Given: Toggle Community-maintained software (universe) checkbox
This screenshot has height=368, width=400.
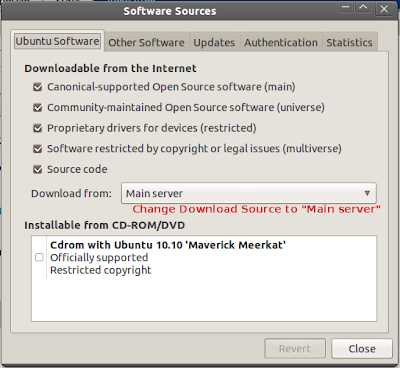Looking at the screenshot, I should [x=38, y=108].
